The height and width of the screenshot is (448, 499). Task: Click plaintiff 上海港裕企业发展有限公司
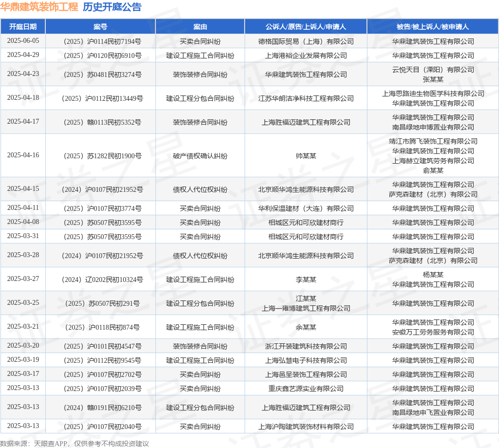point(306,56)
